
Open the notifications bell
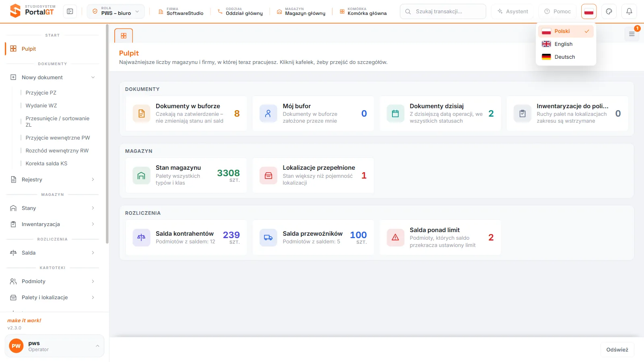click(x=629, y=12)
